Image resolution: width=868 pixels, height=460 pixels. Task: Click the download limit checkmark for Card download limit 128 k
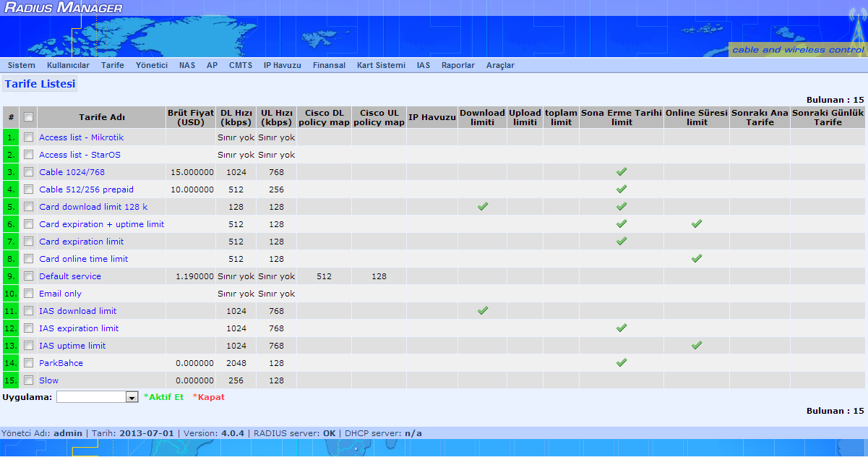482,206
